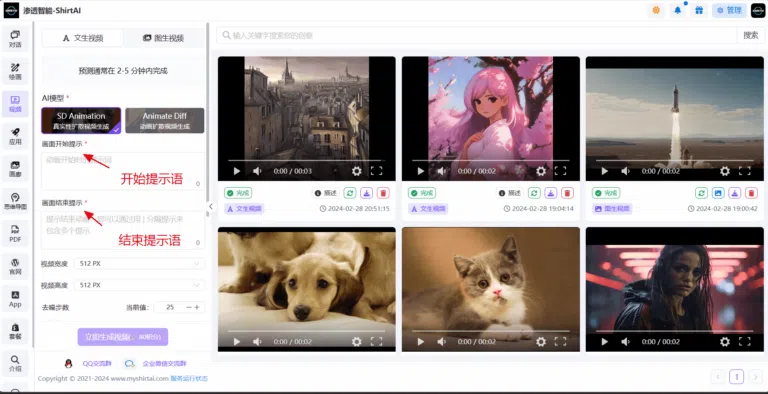Open the 套餐 plans section in sidebar
Screen dimensions: 768x394
tap(15, 331)
